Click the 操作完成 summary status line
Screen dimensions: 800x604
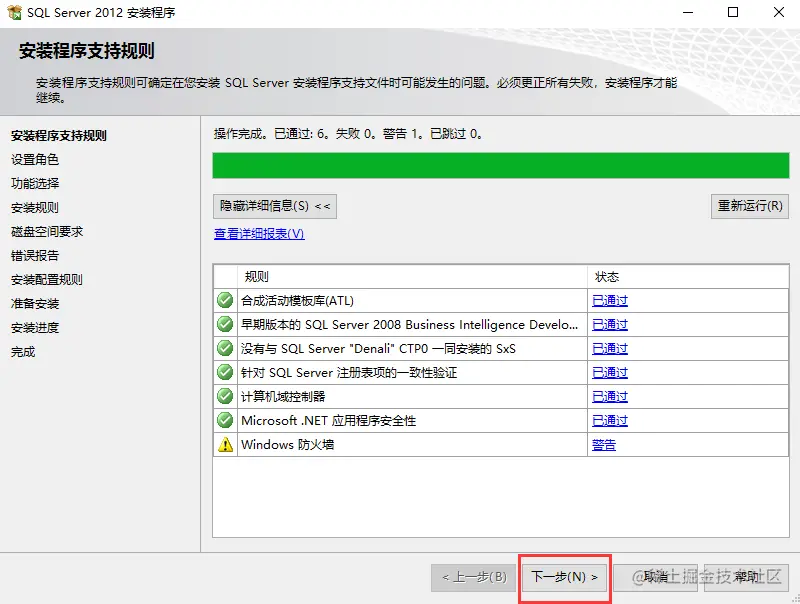click(348, 134)
